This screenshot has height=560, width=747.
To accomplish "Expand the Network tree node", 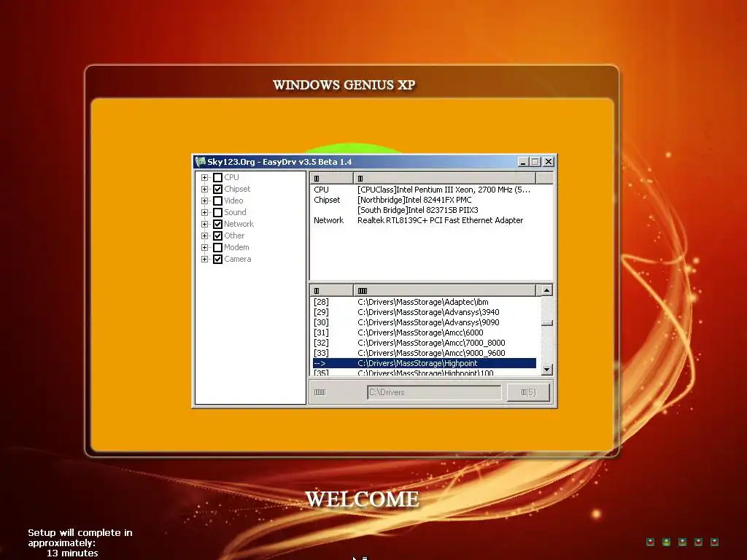I will click(x=204, y=225).
